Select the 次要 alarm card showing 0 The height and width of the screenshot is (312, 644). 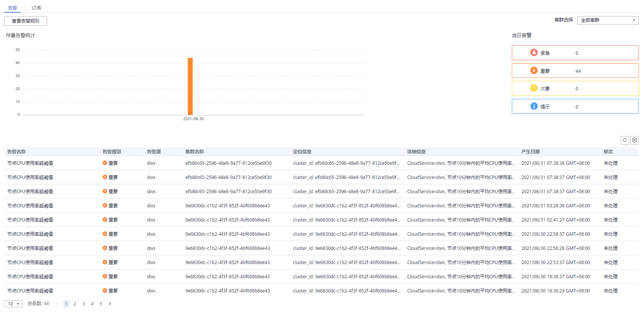point(575,89)
